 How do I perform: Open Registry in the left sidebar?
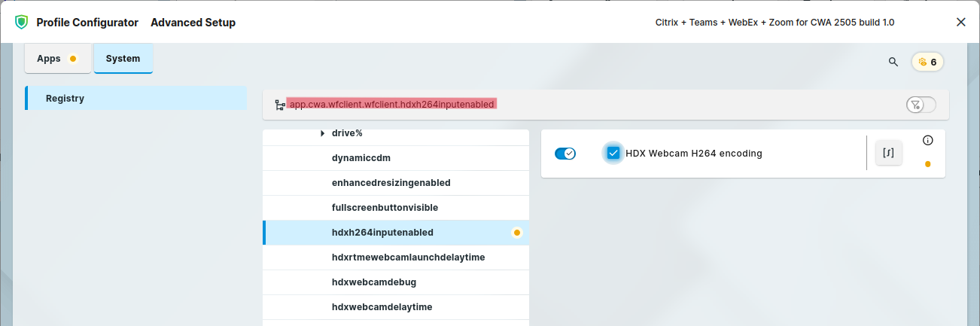[x=136, y=99]
